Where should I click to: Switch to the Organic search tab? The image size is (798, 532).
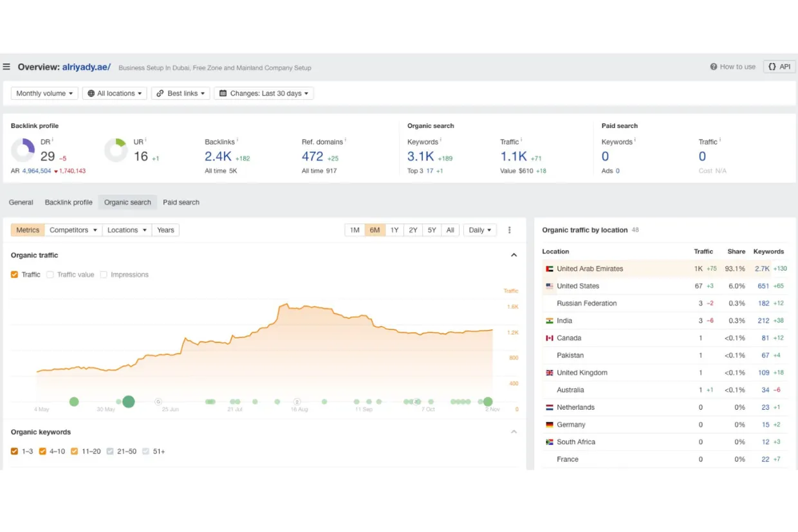tap(127, 202)
